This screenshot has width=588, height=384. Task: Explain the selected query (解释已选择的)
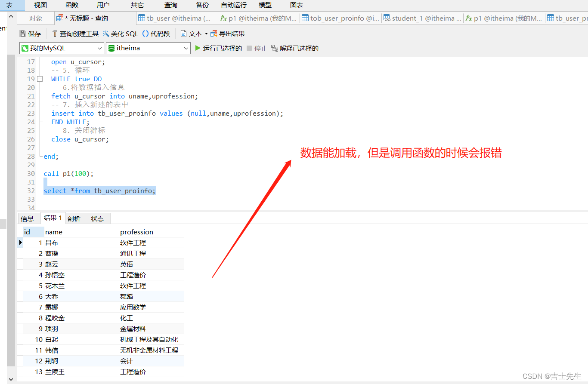(x=295, y=48)
